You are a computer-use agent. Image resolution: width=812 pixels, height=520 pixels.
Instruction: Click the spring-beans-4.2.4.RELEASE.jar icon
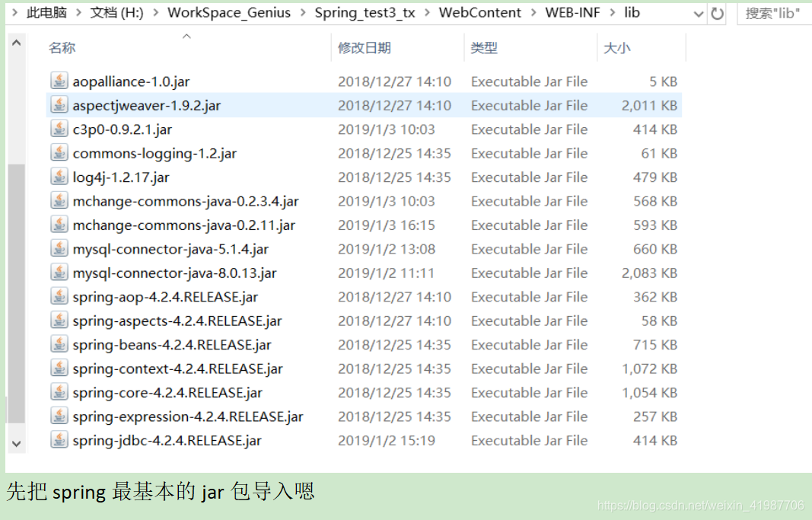pos(59,344)
